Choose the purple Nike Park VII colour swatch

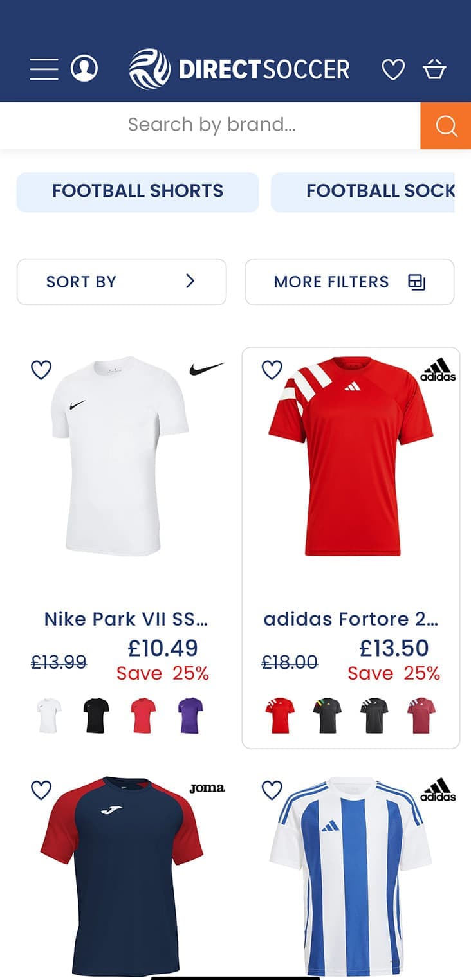190,715
